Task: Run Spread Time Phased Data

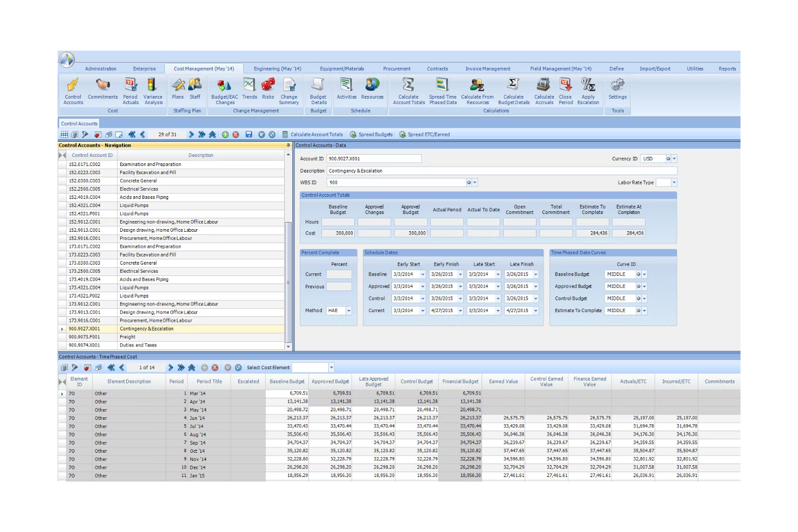Action: pyautogui.click(x=443, y=91)
